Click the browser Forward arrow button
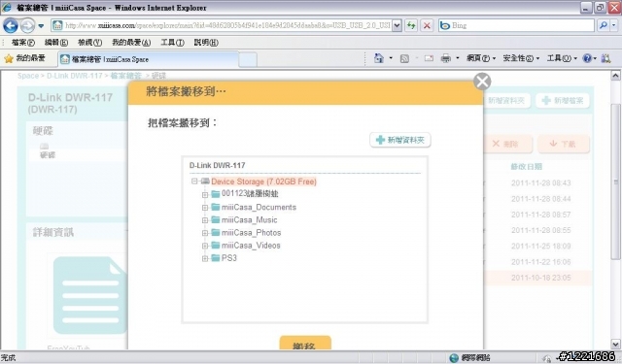This screenshot has height=364, width=622. [27, 26]
